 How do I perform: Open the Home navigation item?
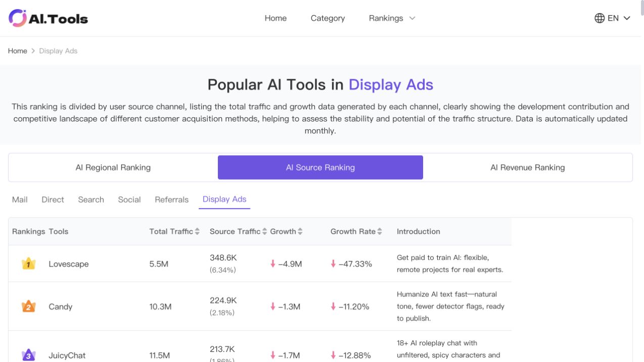click(x=275, y=18)
